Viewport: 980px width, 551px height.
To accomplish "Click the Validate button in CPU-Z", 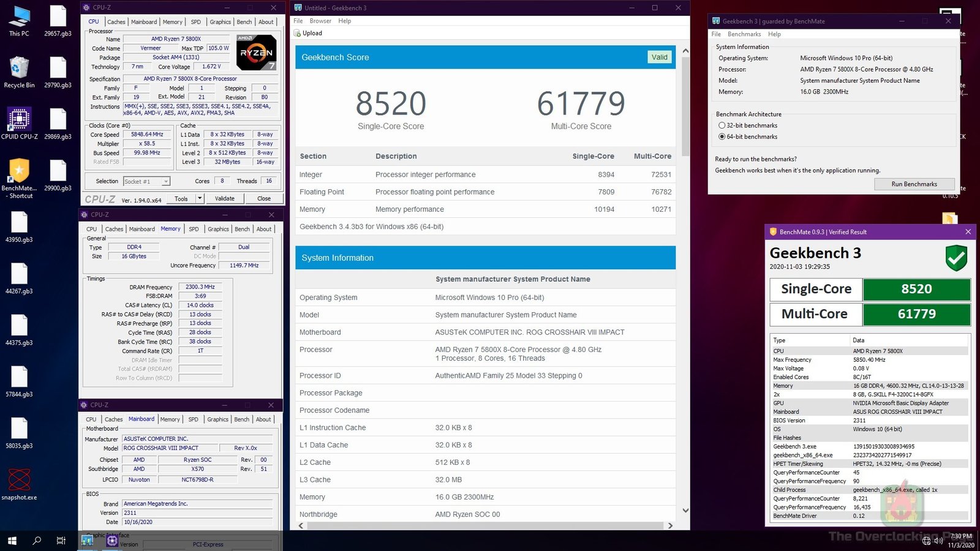I will (x=225, y=198).
